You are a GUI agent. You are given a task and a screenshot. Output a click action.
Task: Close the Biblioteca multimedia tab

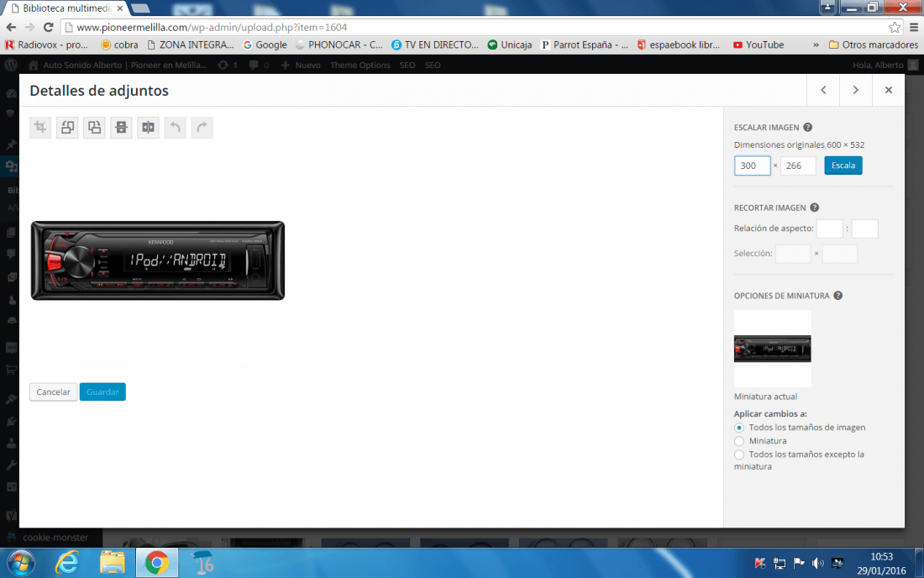click(x=120, y=8)
